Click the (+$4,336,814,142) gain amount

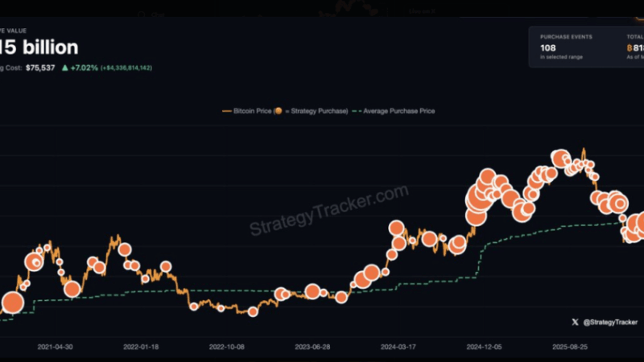(x=126, y=68)
